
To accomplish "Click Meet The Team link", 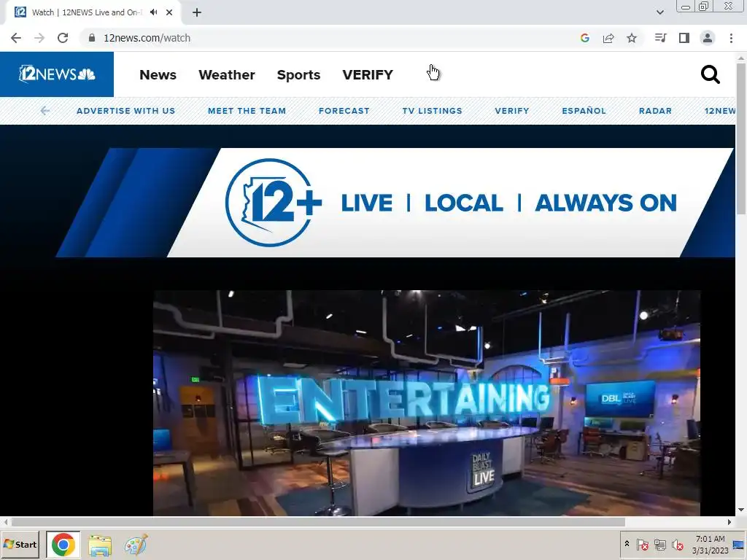I will (x=247, y=111).
